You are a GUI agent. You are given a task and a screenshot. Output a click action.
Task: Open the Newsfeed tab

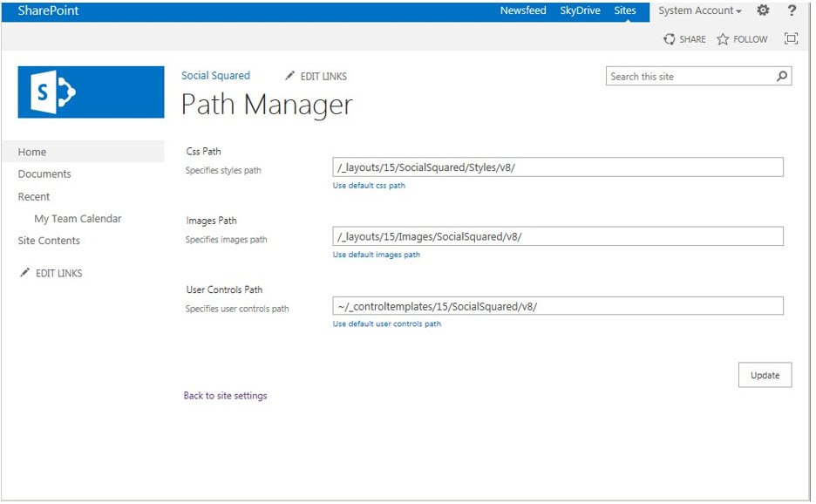[x=523, y=10]
